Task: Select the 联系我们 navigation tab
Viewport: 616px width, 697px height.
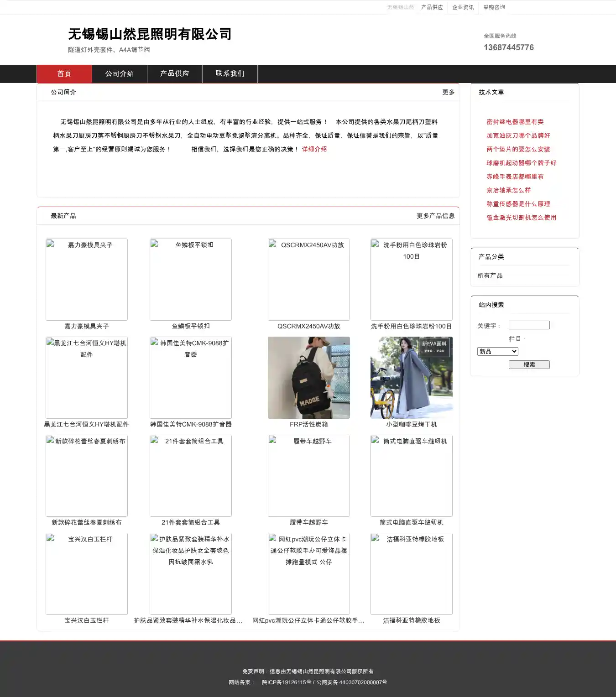Action: (230, 74)
